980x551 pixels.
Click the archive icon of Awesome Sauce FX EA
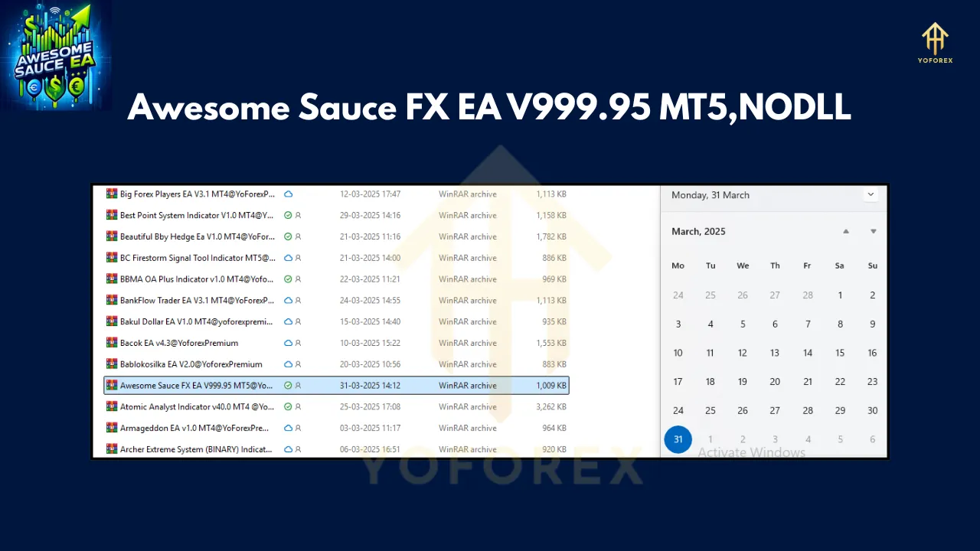[111, 386]
